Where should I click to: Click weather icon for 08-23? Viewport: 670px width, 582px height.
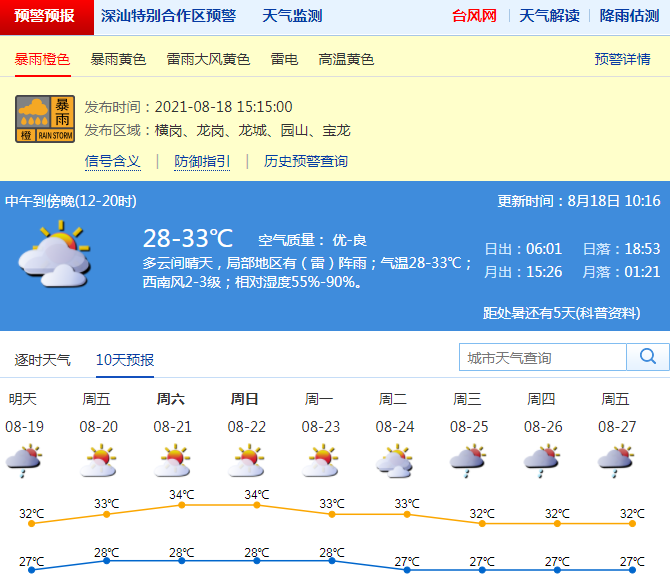[x=320, y=461]
